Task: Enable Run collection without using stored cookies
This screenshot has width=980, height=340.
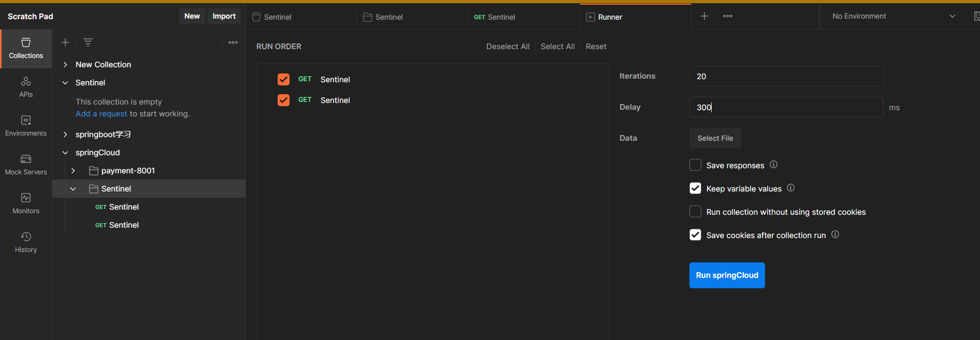Action: click(x=695, y=212)
